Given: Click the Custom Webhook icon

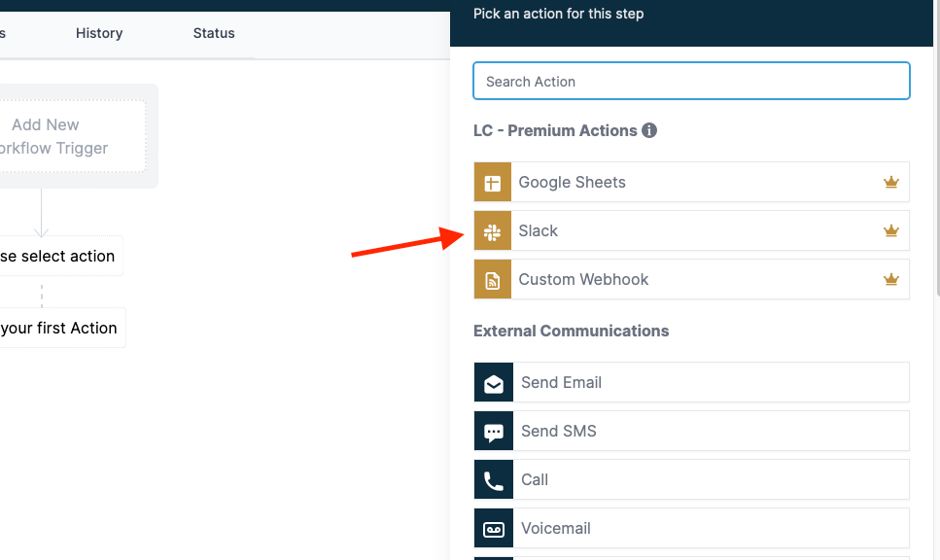Looking at the screenshot, I should coord(492,279).
